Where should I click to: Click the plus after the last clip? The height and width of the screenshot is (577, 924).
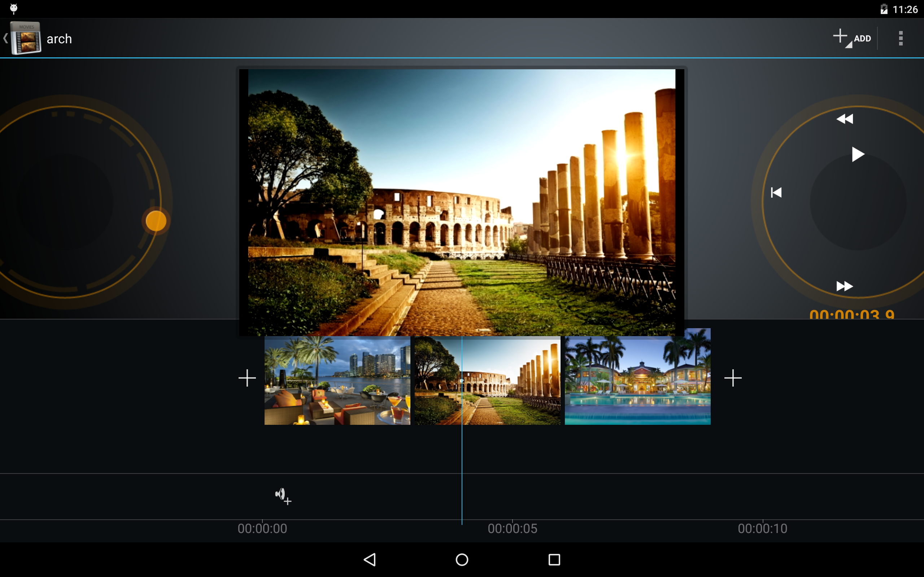[733, 378]
